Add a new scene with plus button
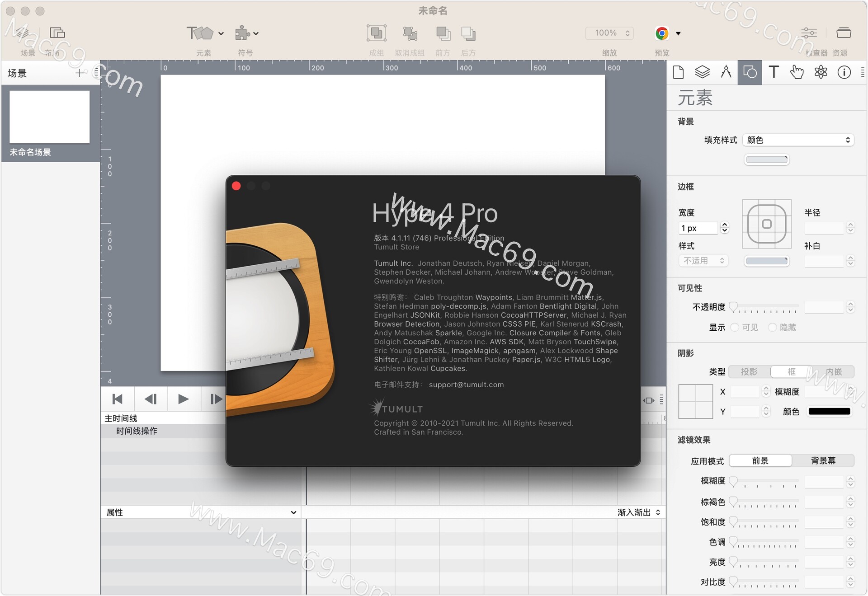The width and height of the screenshot is (868, 596). tap(80, 73)
